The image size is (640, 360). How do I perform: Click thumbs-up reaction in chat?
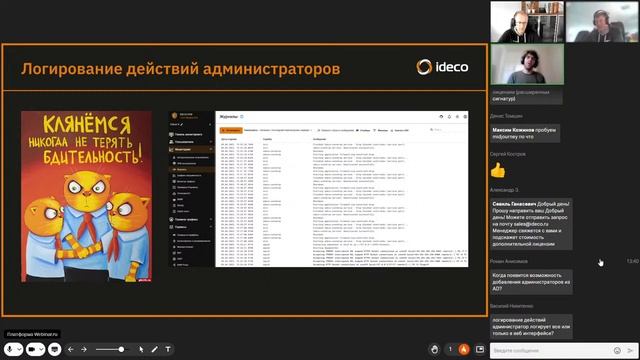click(498, 170)
